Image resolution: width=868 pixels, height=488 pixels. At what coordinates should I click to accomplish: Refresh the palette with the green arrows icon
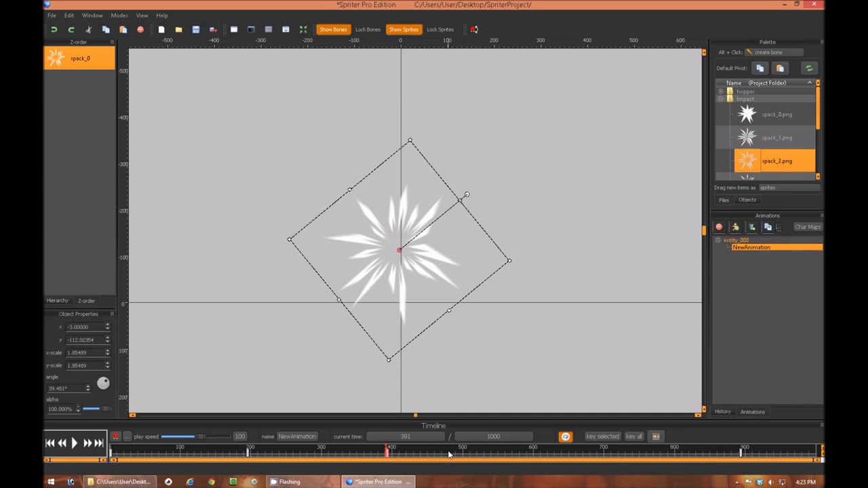[809, 68]
